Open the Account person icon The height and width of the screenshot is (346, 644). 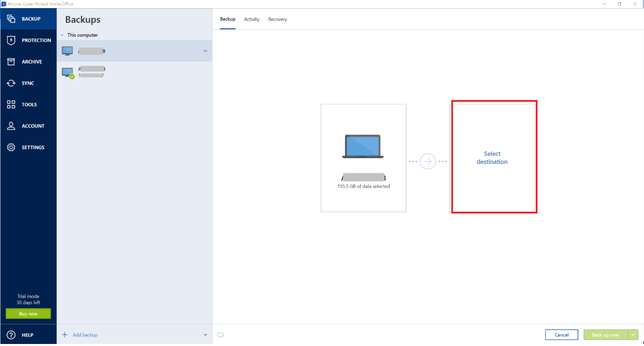[11, 126]
